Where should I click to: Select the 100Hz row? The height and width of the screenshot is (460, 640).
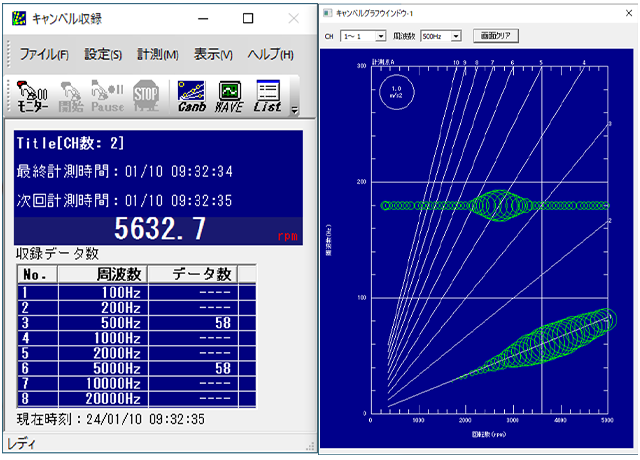(x=137, y=292)
